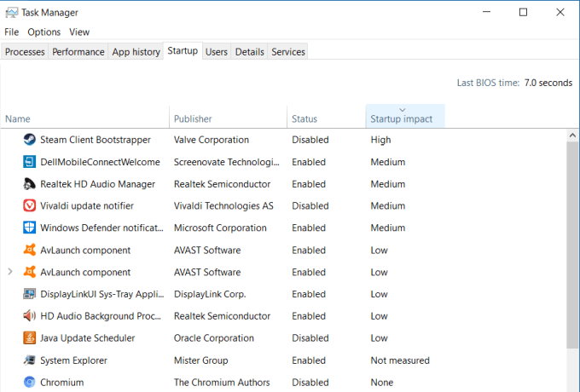Click the Steam Client Bootstrapper icon
Image resolution: width=580 pixels, height=392 pixels.
(x=30, y=140)
